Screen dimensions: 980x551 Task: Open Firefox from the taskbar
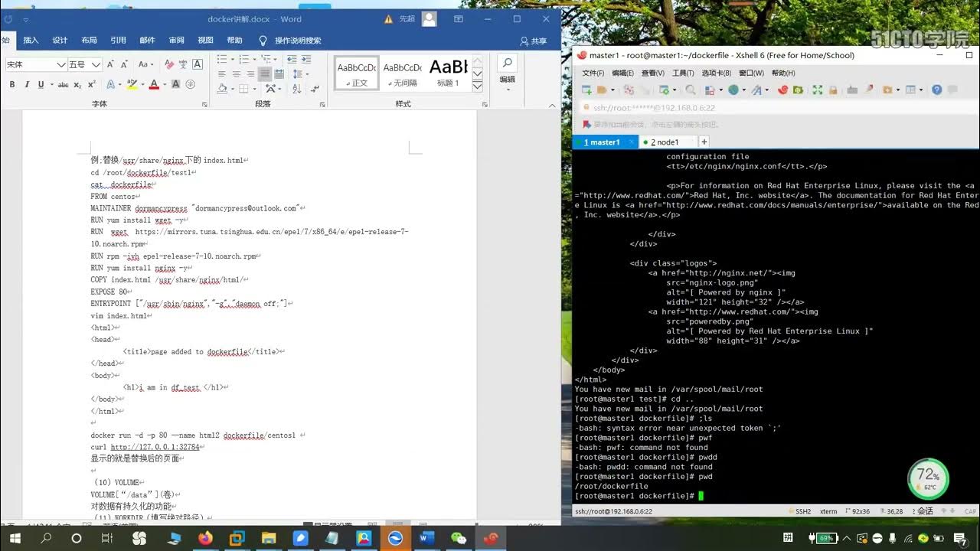tap(205, 538)
